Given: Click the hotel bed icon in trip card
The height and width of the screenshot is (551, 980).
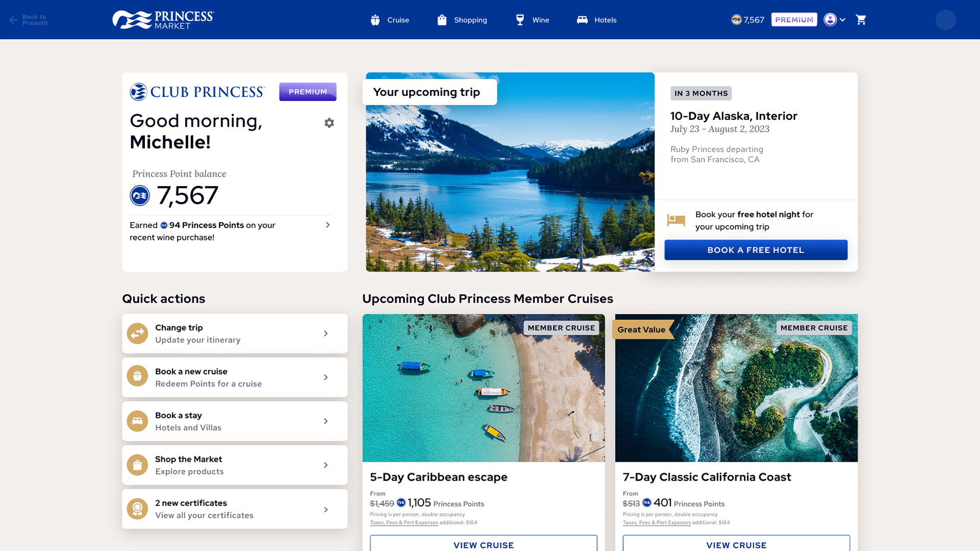Looking at the screenshot, I should click(x=676, y=220).
